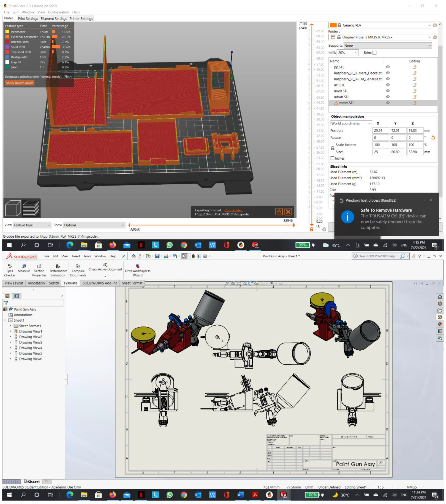Launch Performance Evaluation tool
This screenshot has height=504, width=446.
[x=58, y=266]
